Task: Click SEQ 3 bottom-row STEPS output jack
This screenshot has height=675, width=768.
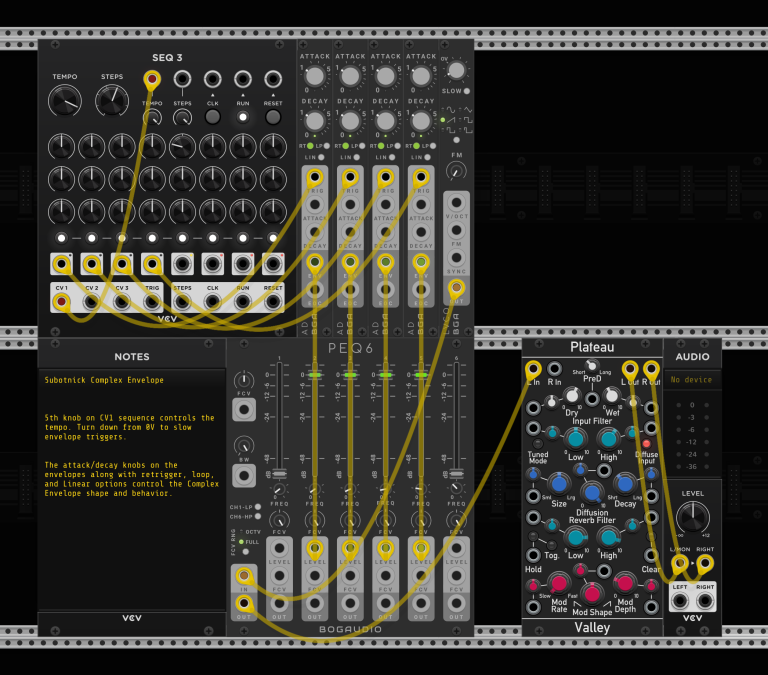Action: point(182,302)
